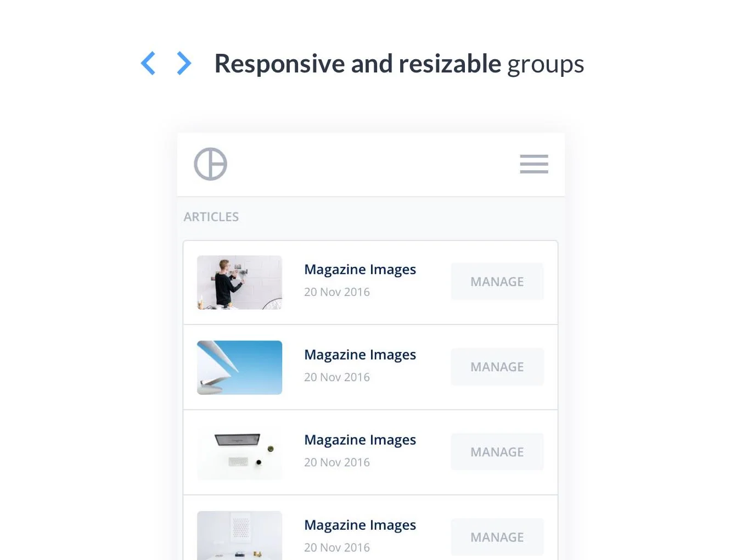Viewport: 741px width, 560px height.
Task: Open thumbnail of framed poster
Action: click(239, 535)
